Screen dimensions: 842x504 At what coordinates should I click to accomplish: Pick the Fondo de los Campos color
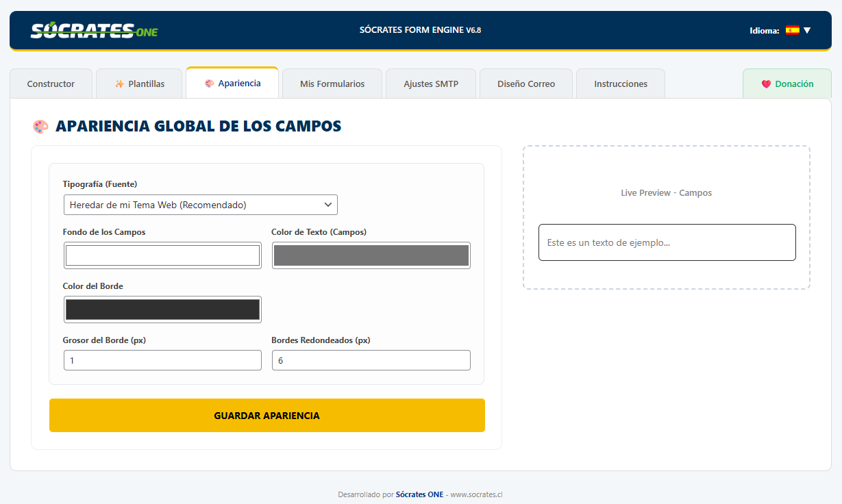click(x=162, y=255)
